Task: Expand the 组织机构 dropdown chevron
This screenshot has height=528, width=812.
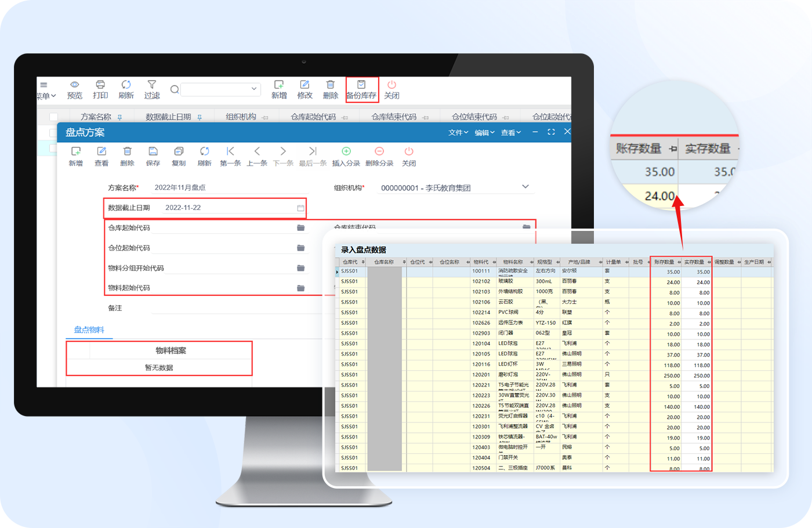Action: [525, 187]
